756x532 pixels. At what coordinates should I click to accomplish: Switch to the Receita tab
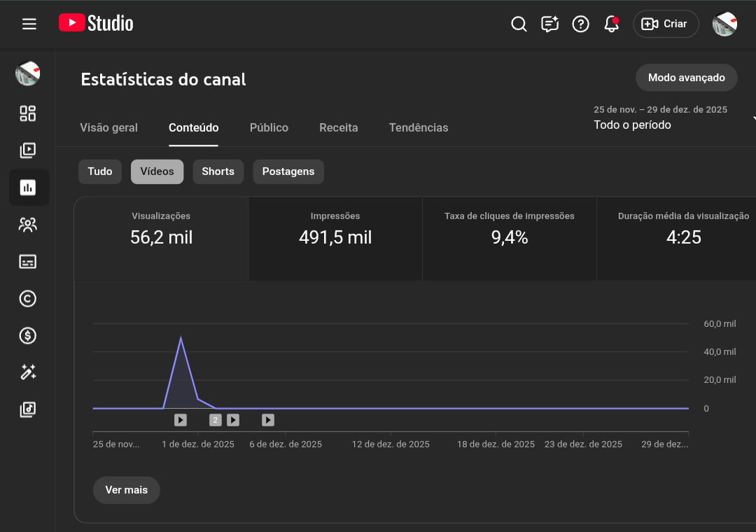coord(338,127)
